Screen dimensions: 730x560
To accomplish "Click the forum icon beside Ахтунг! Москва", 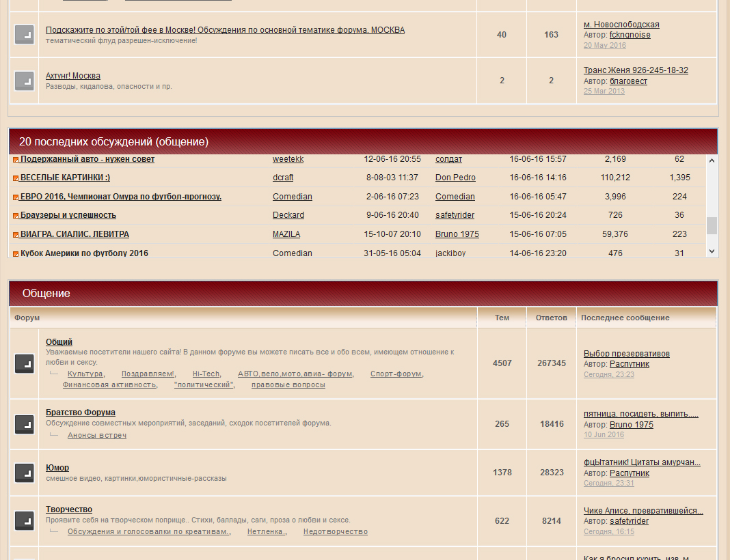I will 25,81.
